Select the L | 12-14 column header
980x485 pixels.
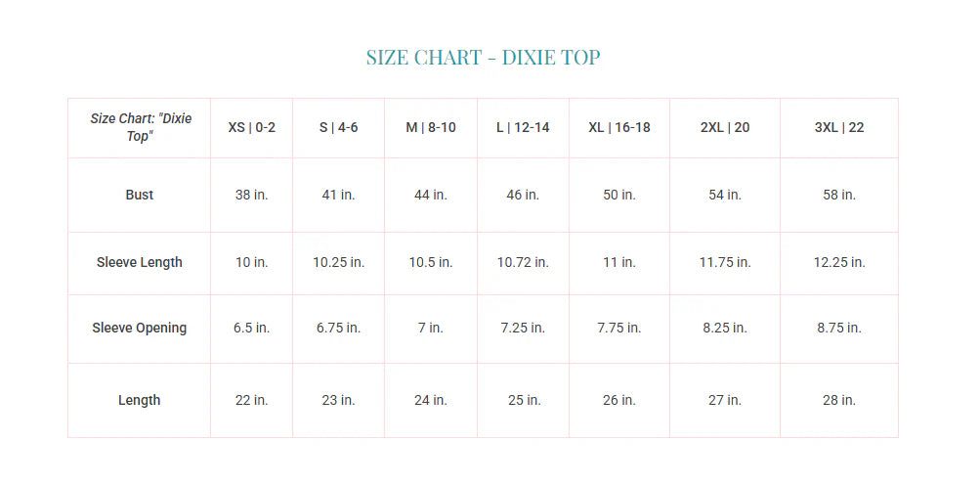pyautogui.click(x=523, y=127)
